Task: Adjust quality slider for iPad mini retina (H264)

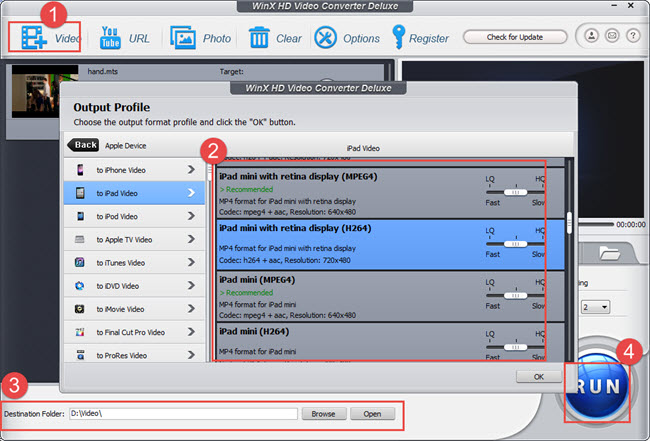Action: click(x=515, y=244)
